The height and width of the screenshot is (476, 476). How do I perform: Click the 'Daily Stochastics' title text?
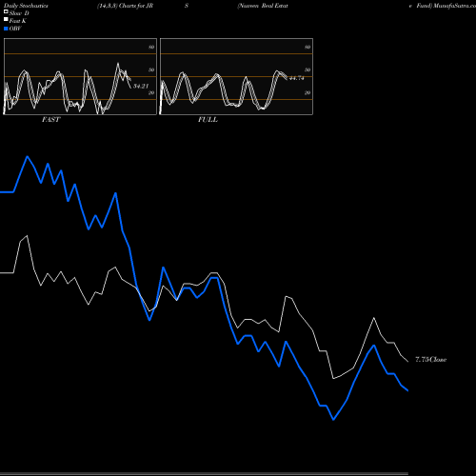(x=26, y=6)
